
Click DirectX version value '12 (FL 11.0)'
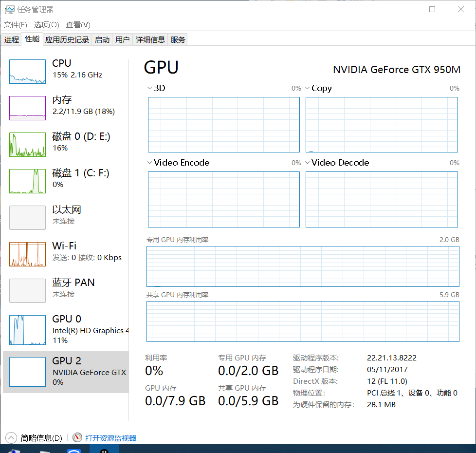point(387,381)
